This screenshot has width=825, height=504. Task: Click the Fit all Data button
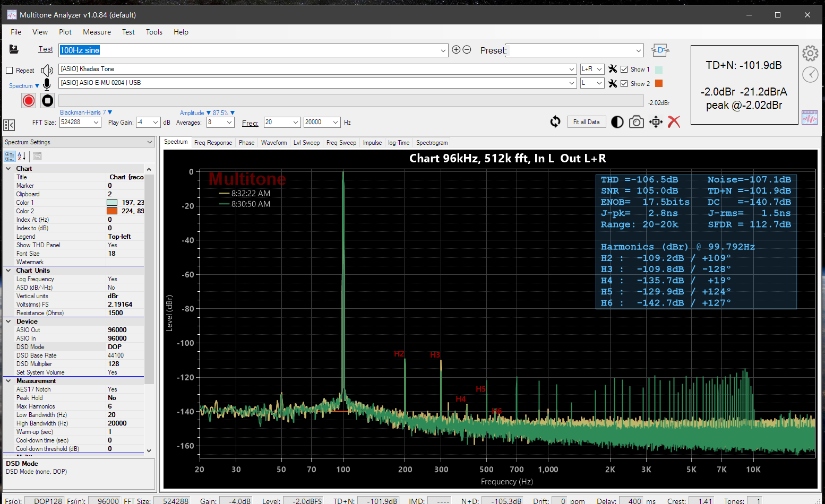[x=586, y=122]
